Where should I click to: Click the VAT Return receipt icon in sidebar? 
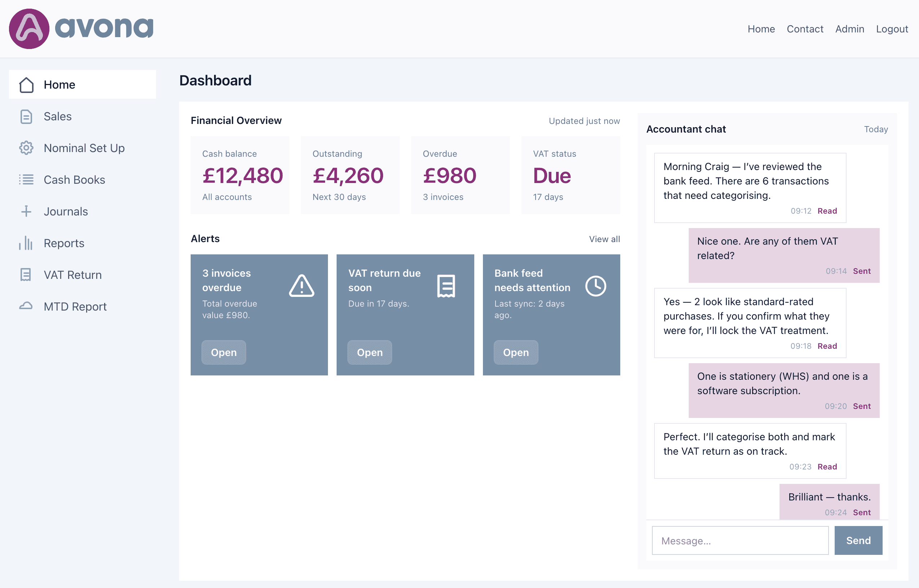tap(26, 275)
